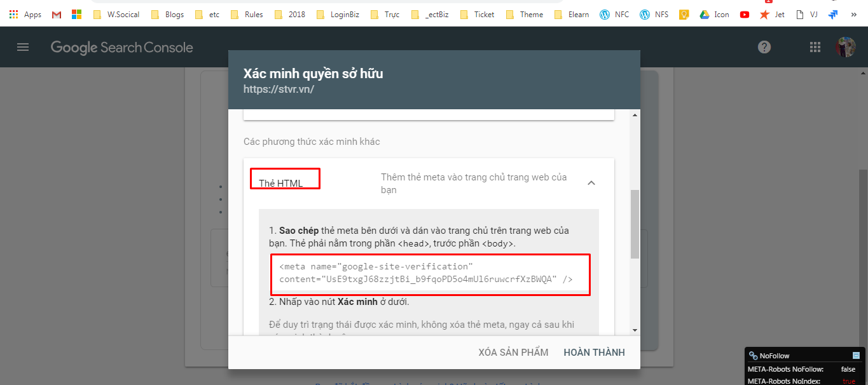This screenshot has height=385, width=868.
Task: Open the Rules bookmark folder
Action: [247, 14]
